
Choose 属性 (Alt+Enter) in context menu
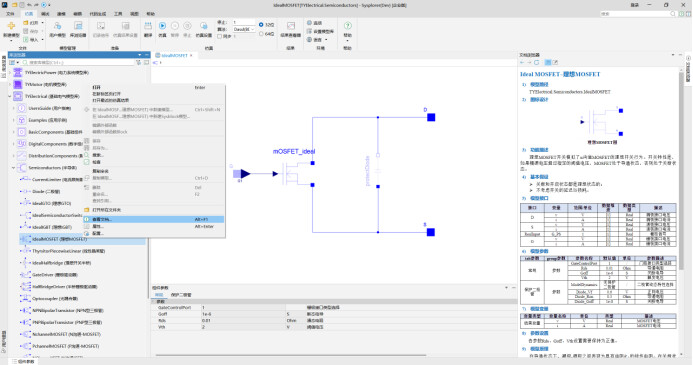(154, 226)
